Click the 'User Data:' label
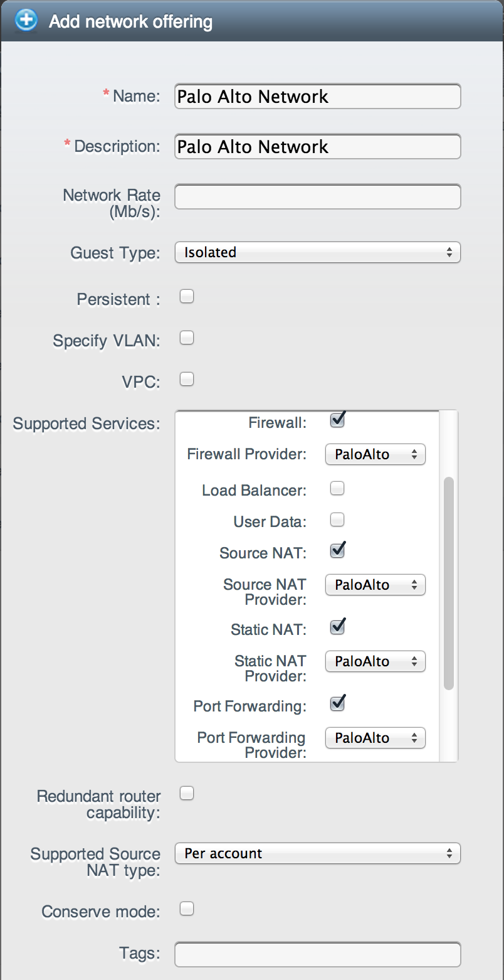Screen dimensions: 504x980 (270, 522)
